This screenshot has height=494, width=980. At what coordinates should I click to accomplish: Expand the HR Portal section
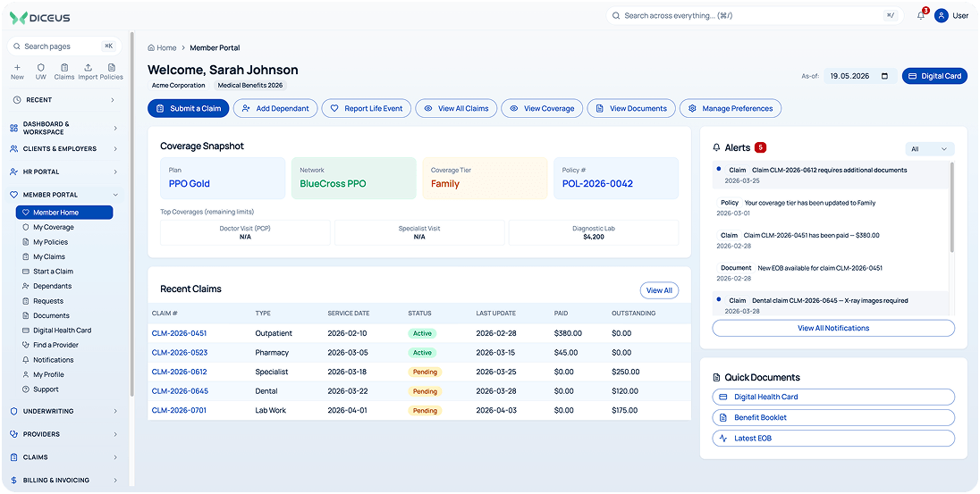pyautogui.click(x=115, y=172)
